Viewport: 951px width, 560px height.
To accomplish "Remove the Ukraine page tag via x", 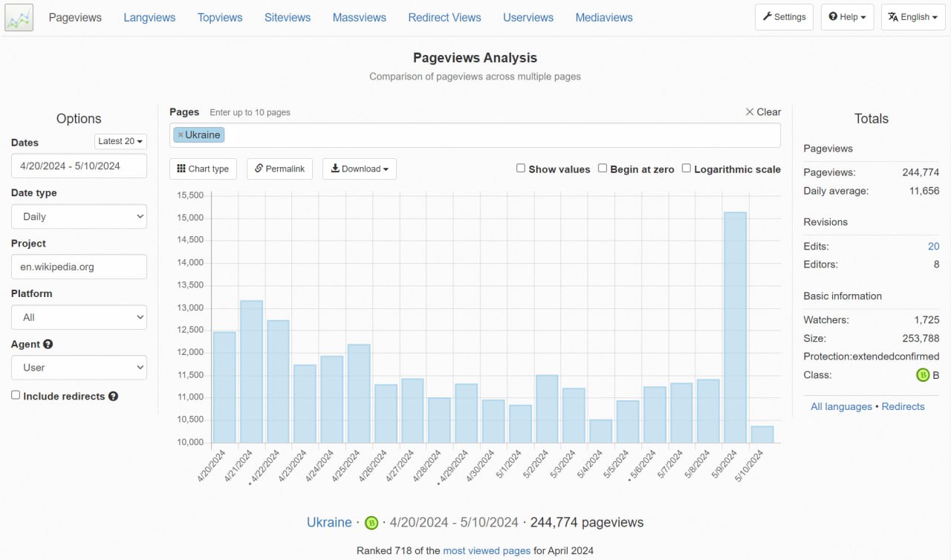I will (180, 135).
